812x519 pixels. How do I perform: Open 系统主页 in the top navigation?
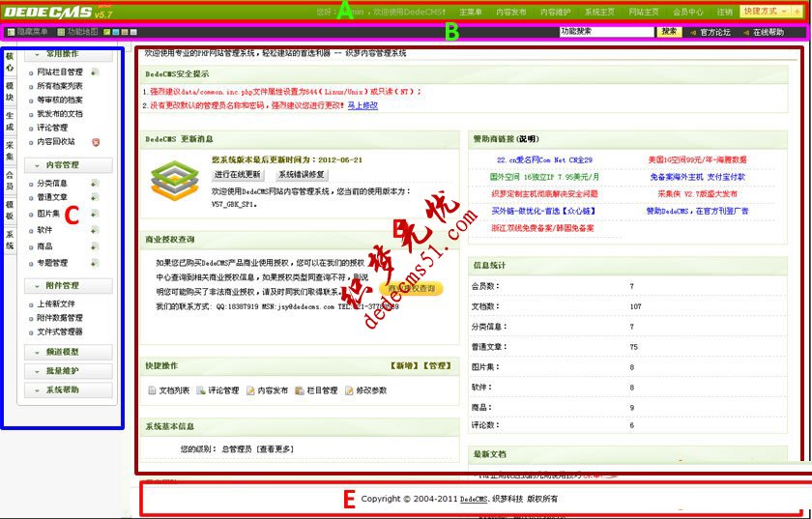599,12
